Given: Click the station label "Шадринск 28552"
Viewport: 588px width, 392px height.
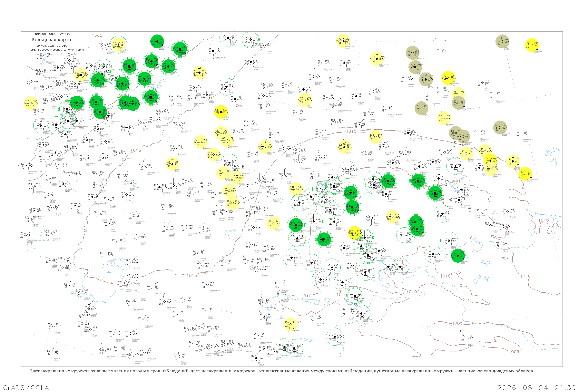Looking at the screenshot, I should pyautogui.click(x=207, y=149).
